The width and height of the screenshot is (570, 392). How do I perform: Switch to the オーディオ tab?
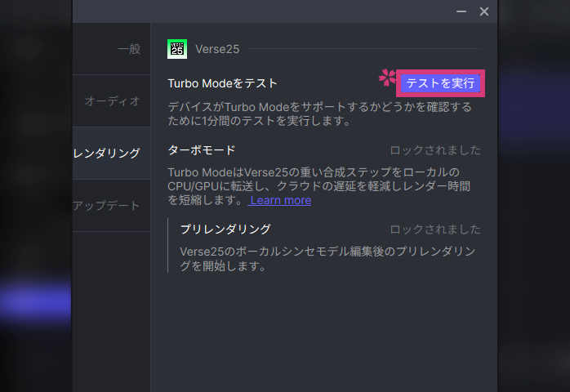pos(112,101)
